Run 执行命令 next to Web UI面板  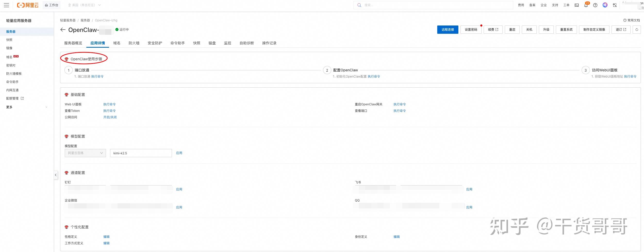[x=110, y=104]
